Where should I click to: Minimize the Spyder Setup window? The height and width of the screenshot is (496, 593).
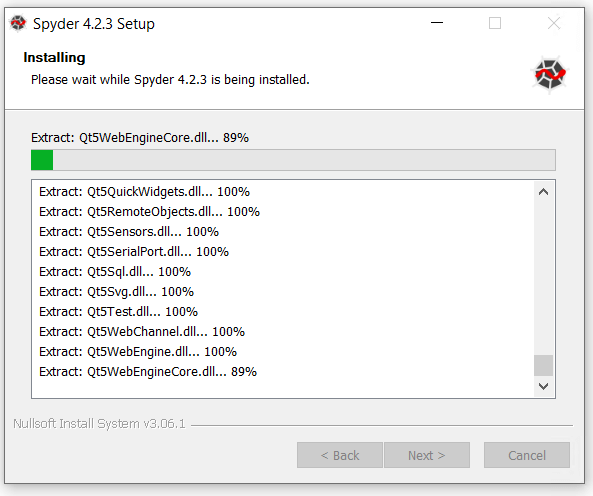[437, 23]
